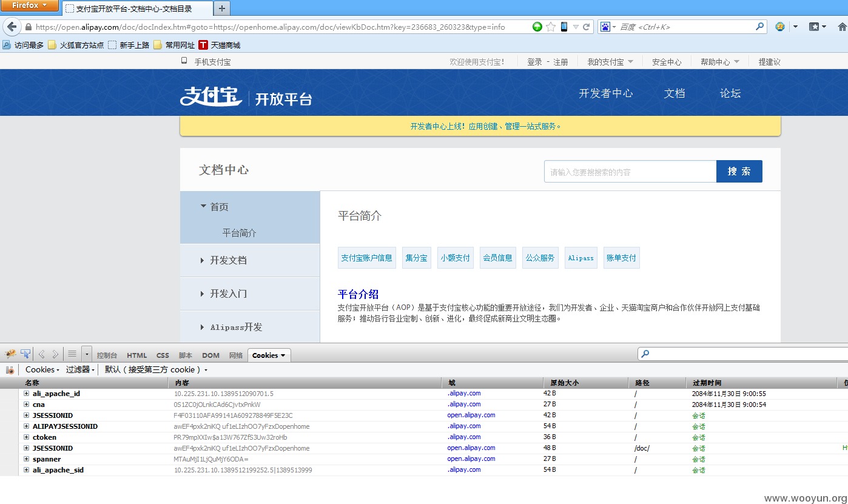Click the round star-face toolbar icon

(780, 27)
